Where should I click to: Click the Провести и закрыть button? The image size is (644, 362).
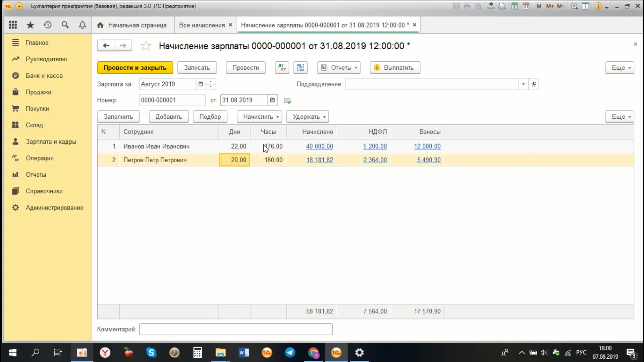(135, 67)
